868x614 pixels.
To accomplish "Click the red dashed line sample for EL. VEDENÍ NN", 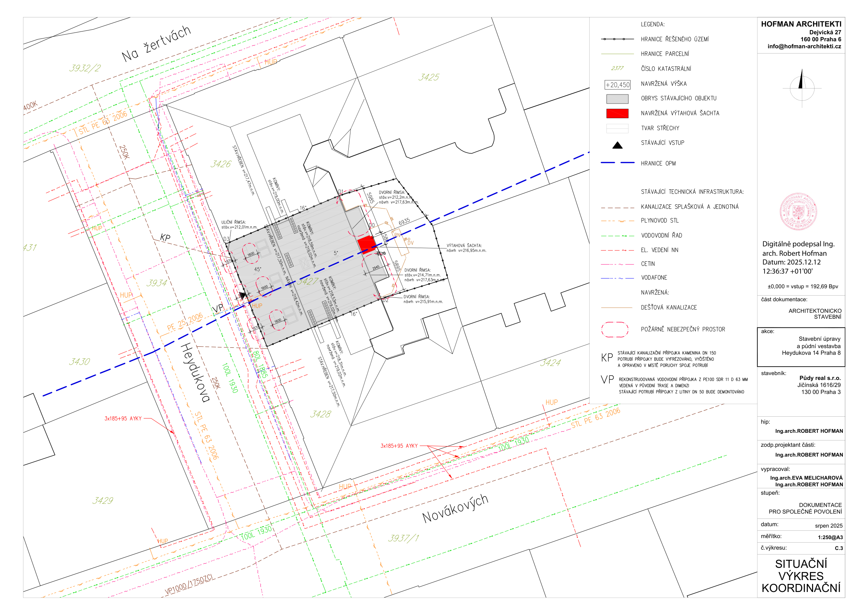I will coord(617,250).
